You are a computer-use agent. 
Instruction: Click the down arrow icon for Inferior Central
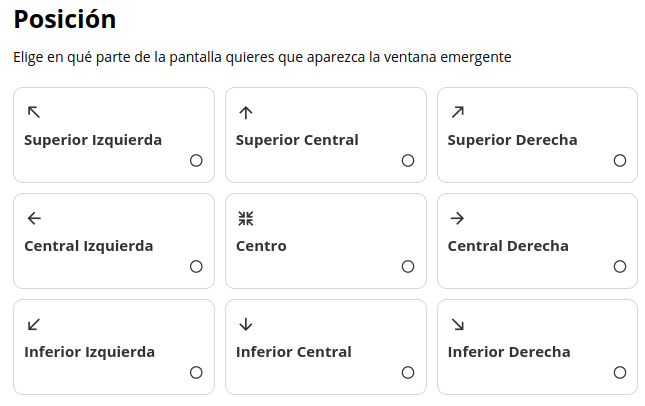(246, 324)
